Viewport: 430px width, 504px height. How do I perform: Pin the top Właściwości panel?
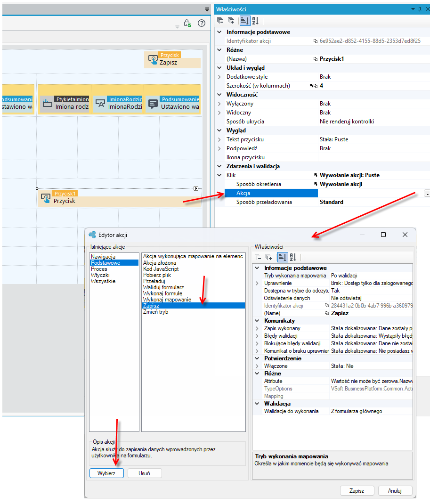420,9
